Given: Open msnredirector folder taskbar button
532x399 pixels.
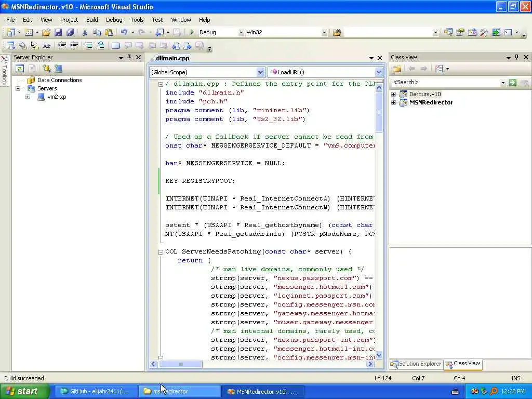Looking at the screenshot, I should (179, 391).
